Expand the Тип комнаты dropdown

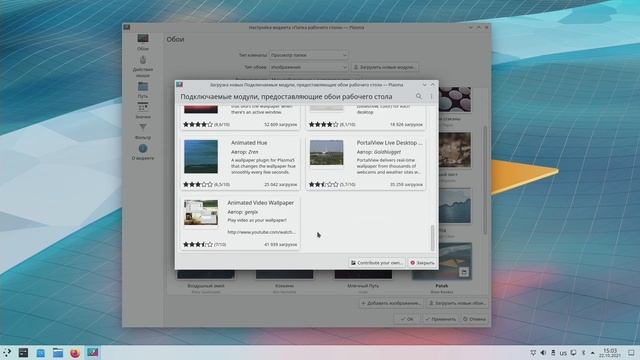(x=309, y=55)
